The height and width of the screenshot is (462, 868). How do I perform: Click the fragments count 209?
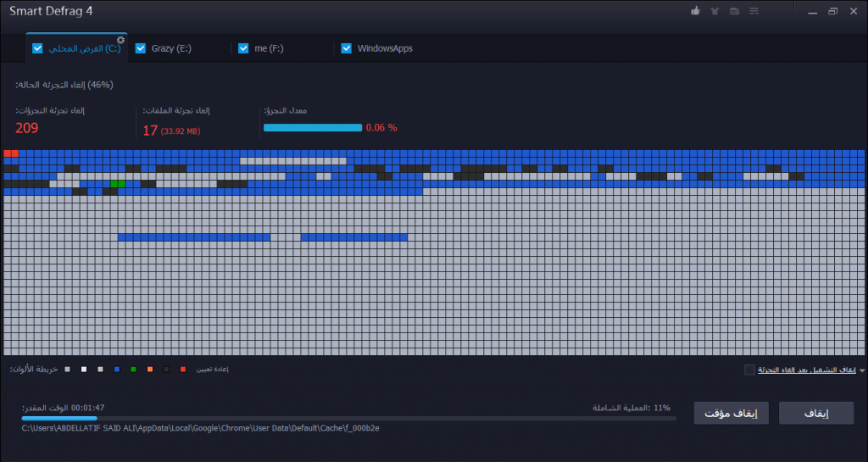(26, 128)
